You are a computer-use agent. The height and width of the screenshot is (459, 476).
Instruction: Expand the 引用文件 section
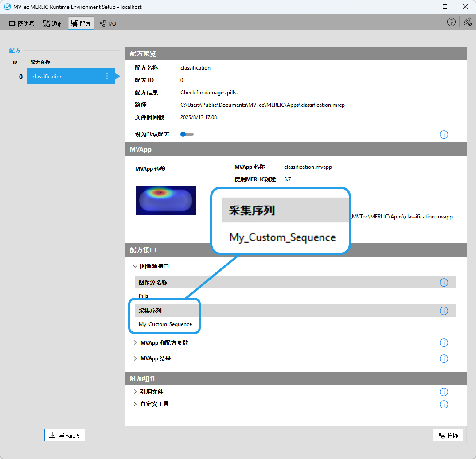pyautogui.click(x=135, y=392)
